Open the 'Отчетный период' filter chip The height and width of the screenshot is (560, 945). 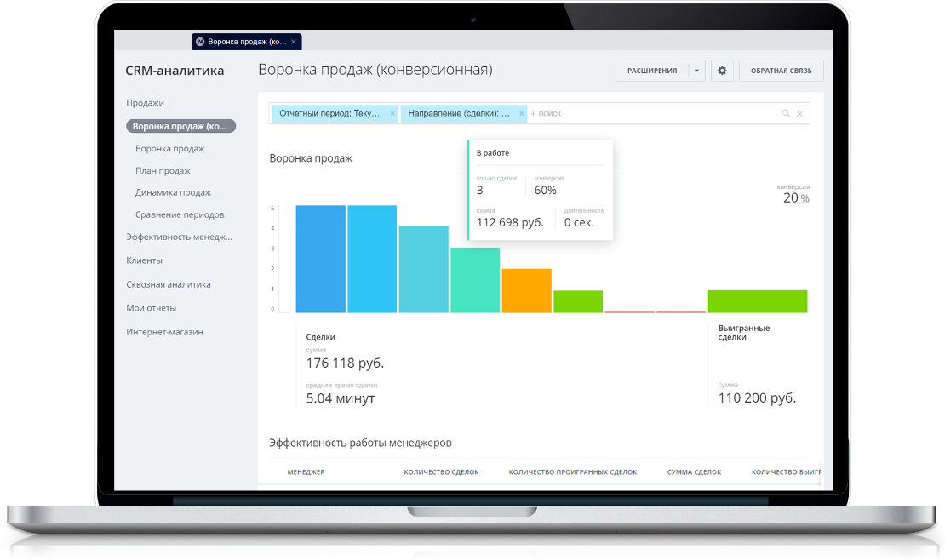329,113
